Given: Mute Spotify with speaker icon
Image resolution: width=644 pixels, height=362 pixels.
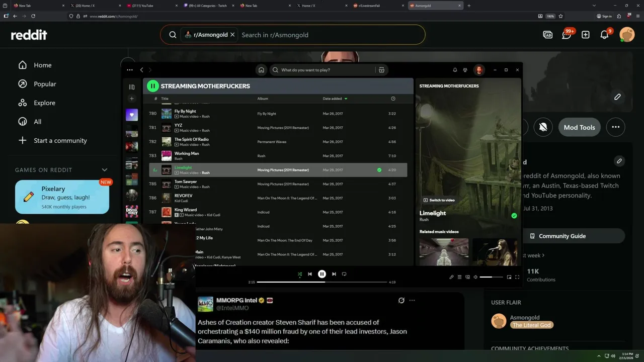Looking at the screenshot, I should coord(475,277).
